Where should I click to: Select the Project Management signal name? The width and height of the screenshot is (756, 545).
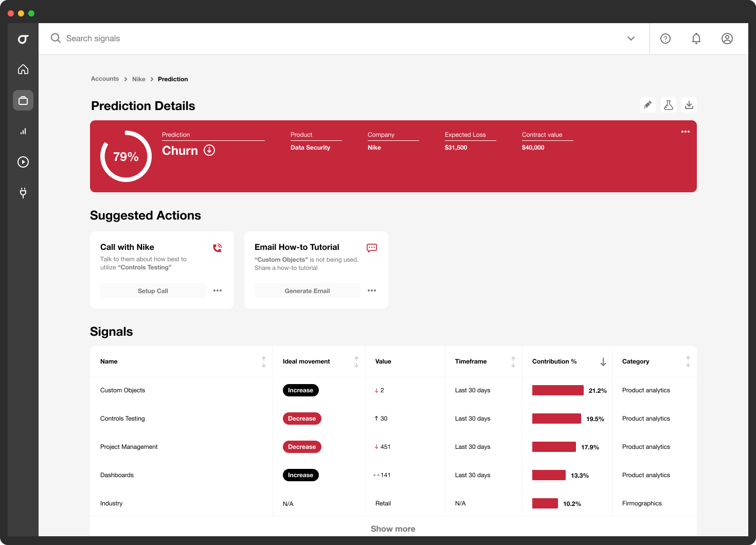(x=129, y=447)
